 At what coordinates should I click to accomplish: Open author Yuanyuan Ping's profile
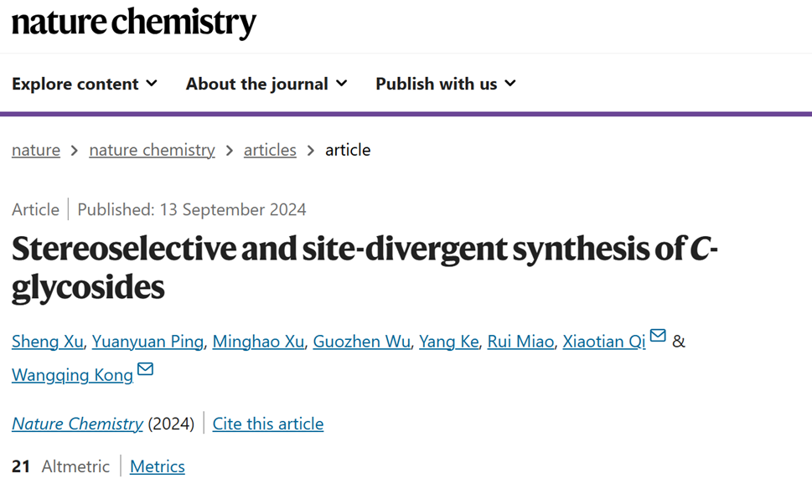(147, 342)
